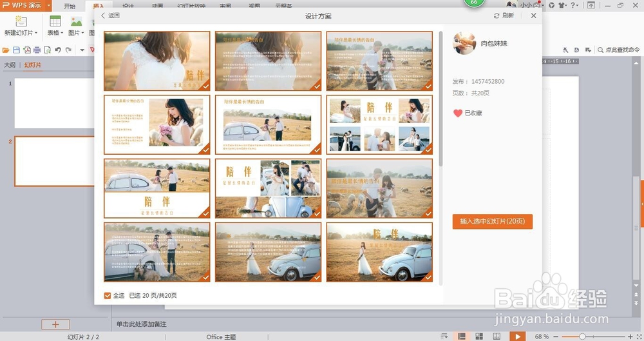Screen dimensions: 644x341
Task: Click the dialog's vertical scrollbar
Action: click(x=440, y=99)
